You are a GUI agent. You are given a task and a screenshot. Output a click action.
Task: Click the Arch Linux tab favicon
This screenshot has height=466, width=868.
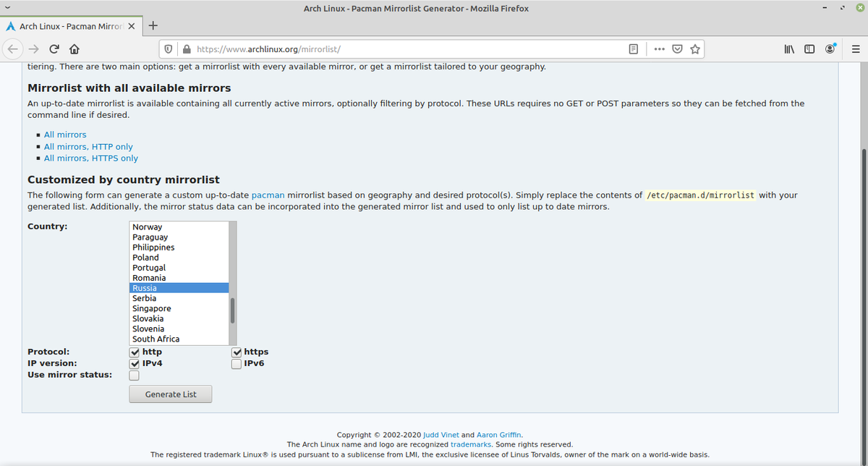coord(11,27)
